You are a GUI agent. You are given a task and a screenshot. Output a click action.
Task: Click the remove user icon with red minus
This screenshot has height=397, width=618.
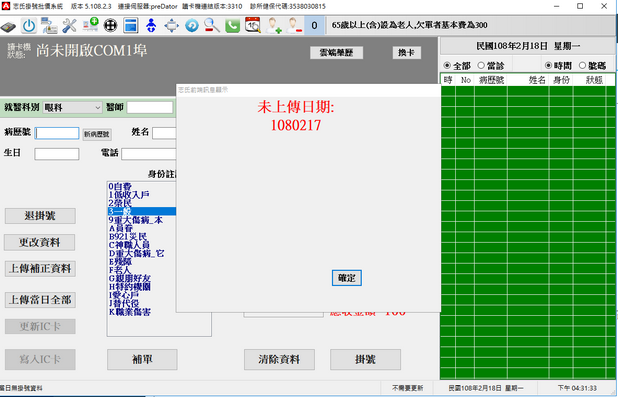point(294,26)
